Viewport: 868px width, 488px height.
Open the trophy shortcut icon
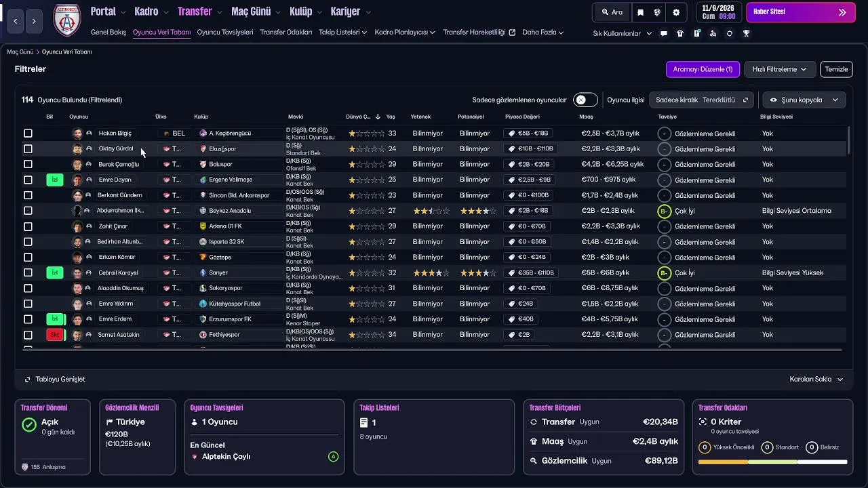pyautogui.click(x=746, y=33)
